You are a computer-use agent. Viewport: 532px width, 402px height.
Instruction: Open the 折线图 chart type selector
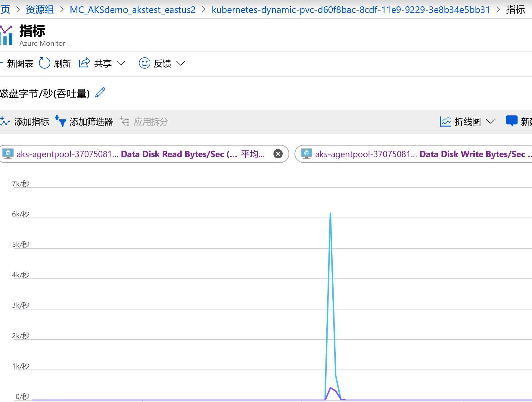pos(468,122)
